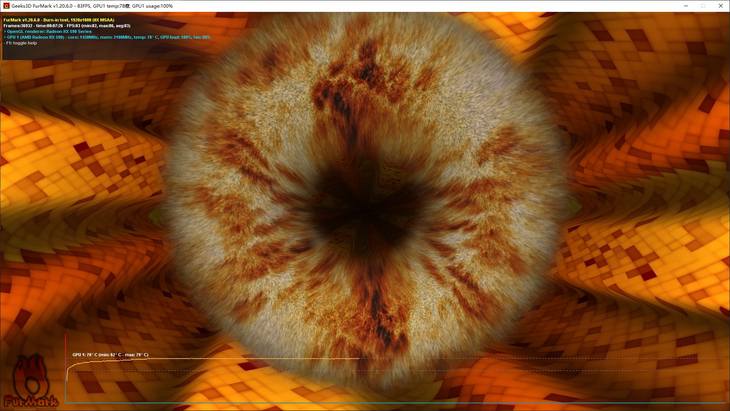Click the 'Burn-in test' header line in overlay

pos(59,20)
